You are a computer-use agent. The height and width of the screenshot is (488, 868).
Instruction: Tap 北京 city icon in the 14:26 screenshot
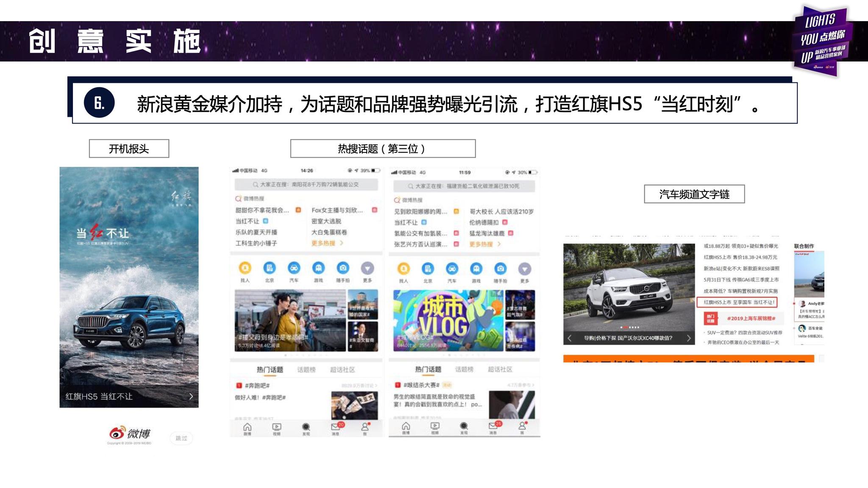point(270,268)
